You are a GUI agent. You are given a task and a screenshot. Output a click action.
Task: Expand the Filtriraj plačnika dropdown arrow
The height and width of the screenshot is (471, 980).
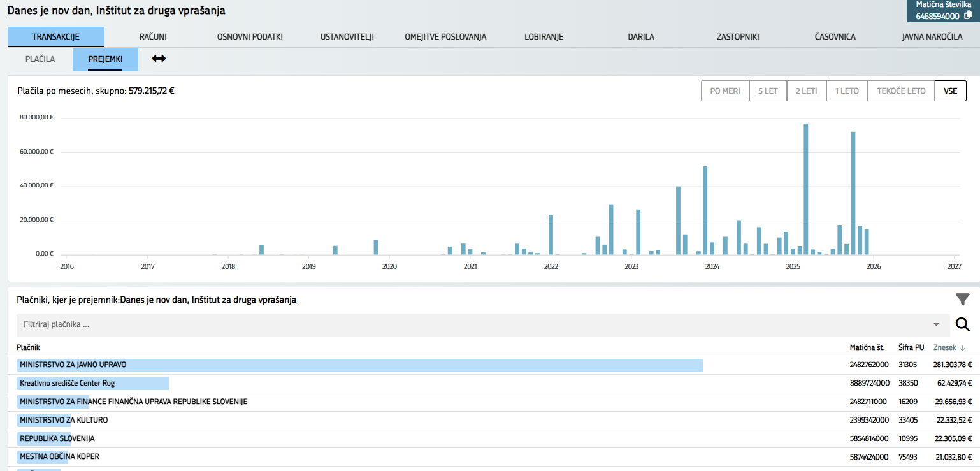point(936,324)
